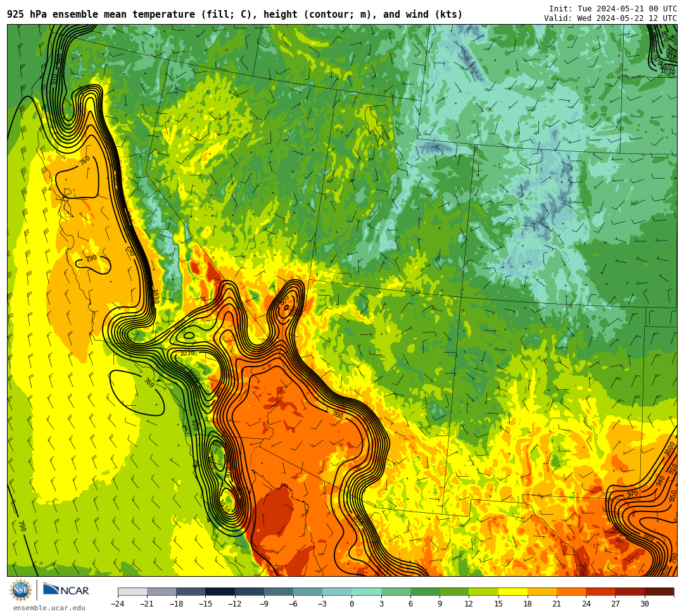
Task: Pick the dark brown colorbar swatch above 30
Action: [x=659, y=591]
